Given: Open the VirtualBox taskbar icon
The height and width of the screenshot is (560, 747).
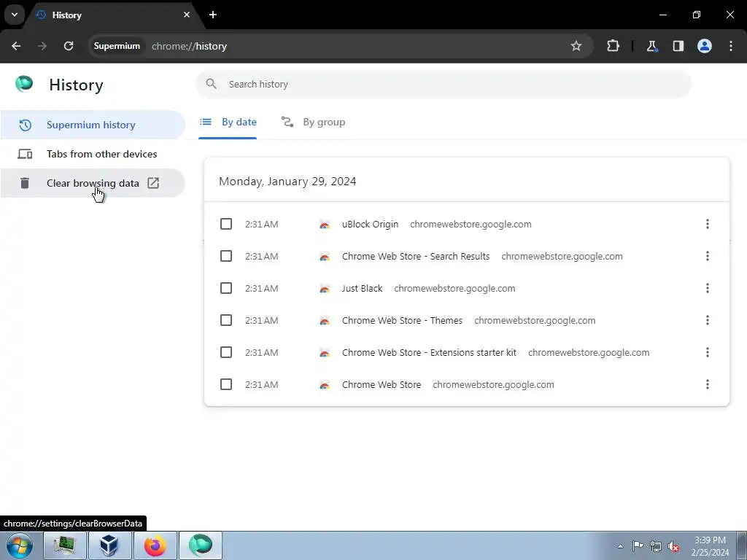Looking at the screenshot, I should tap(109, 545).
